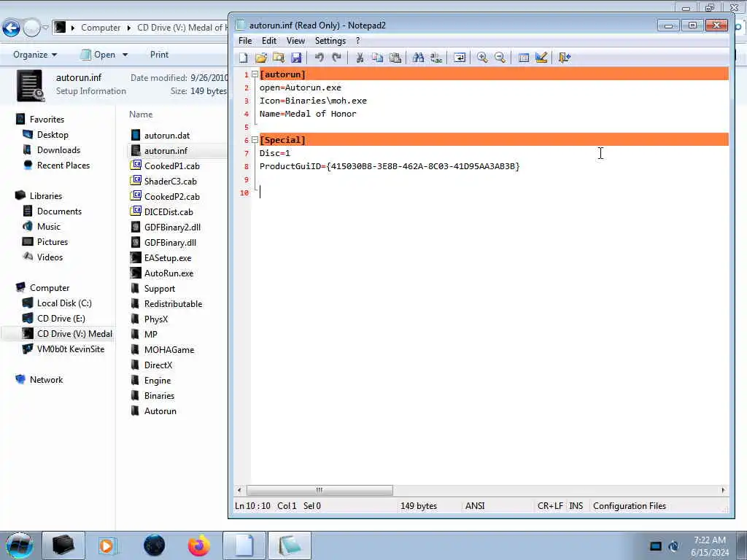This screenshot has width=747, height=560.
Task: Click the ANSI encoding in status bar
Action: 475,506
